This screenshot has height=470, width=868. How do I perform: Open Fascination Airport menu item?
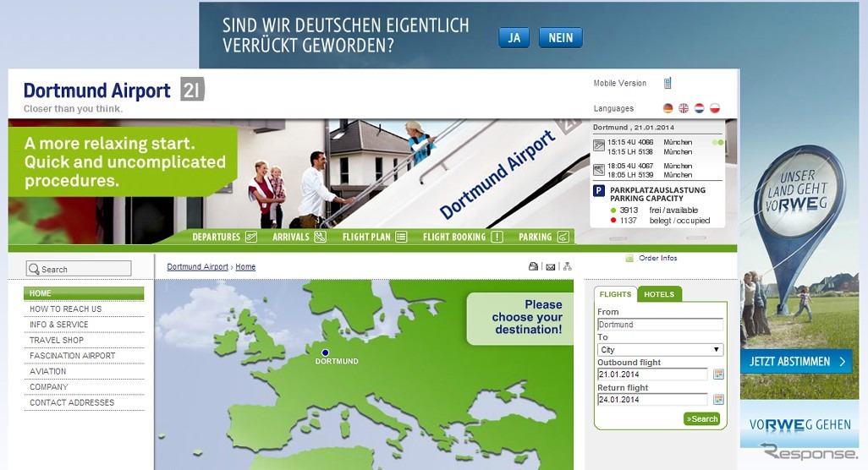(x=84, y=356)
